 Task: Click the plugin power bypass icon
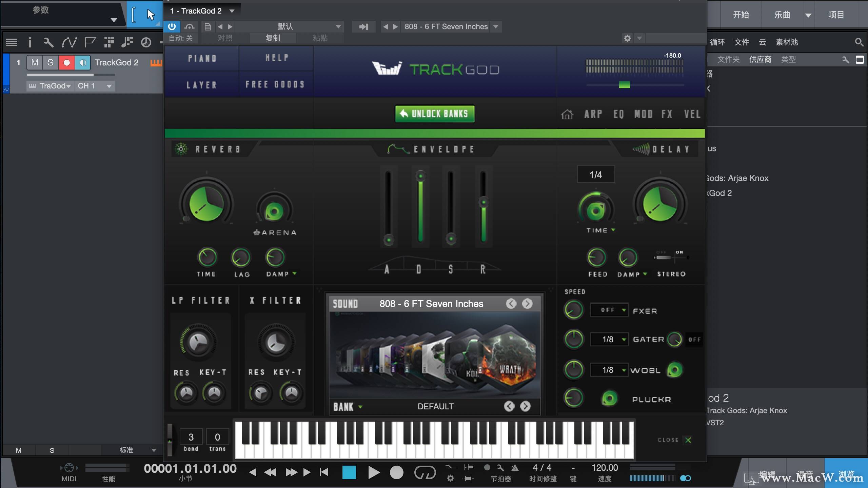[x=172, y=26]
